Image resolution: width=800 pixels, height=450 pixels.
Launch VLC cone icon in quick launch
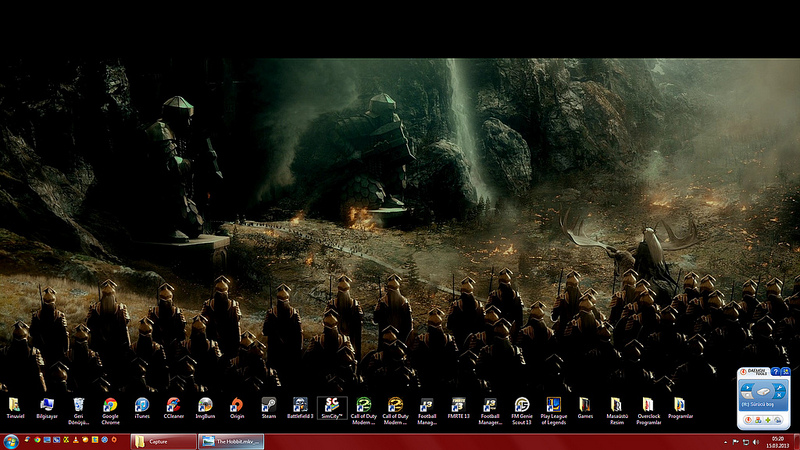[x=76, y=440]
